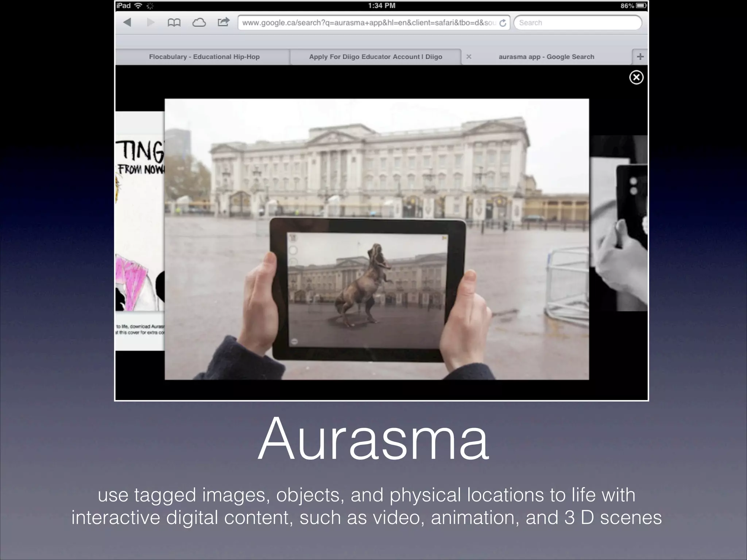
Task: View the previous magazine cover image
Action: tap(140, 231)
